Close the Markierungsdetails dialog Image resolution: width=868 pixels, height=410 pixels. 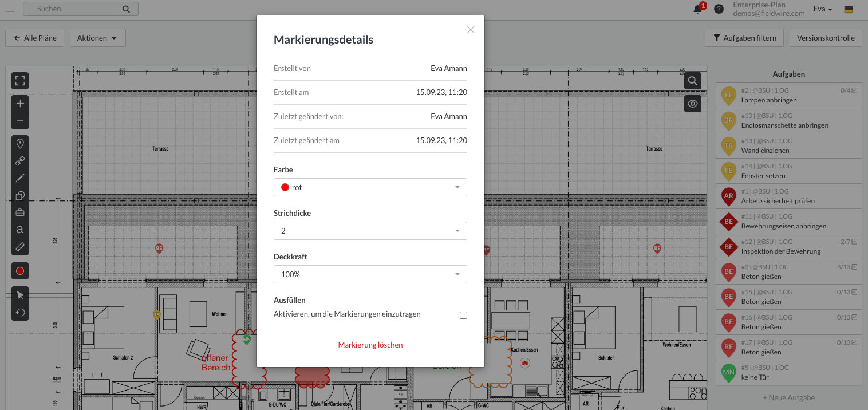tap(471, 30)
